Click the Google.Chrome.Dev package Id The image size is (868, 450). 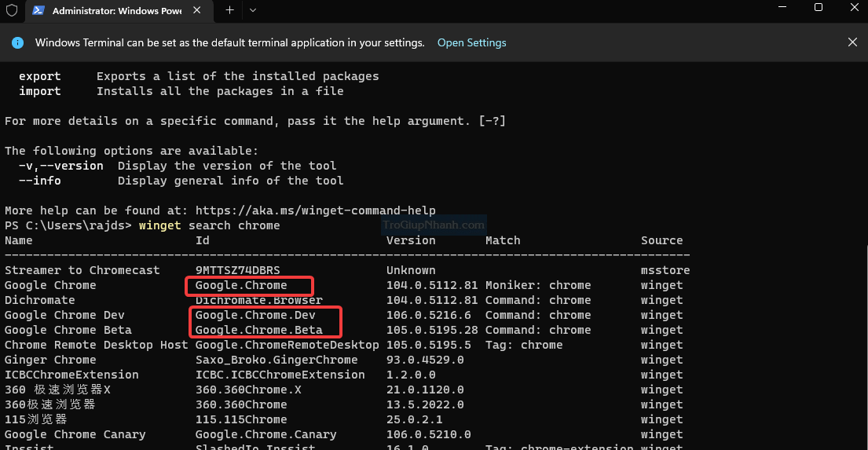point(255,315)
